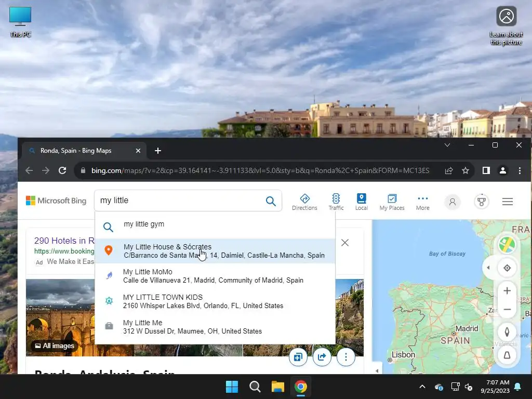Screen dimensions: 532x399
Task: Share this page from the address bar
Action: 448,170
